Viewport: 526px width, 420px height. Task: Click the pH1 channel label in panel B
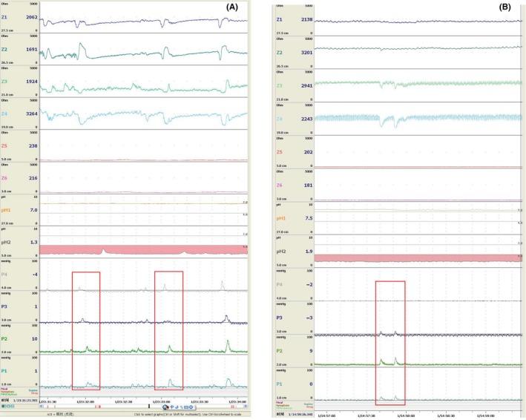pos(280,219)
